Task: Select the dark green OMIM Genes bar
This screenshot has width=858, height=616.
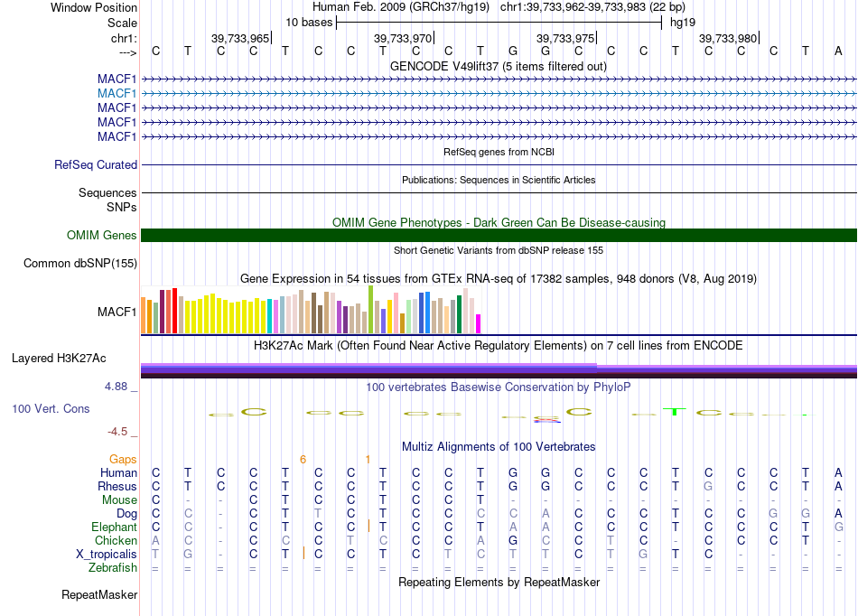Action: (x=498, y=236)
